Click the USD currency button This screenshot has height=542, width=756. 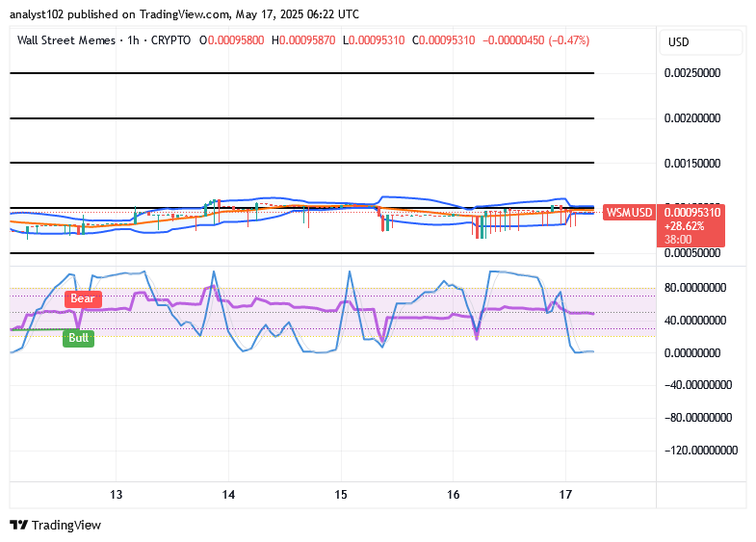tap(700, 42)
